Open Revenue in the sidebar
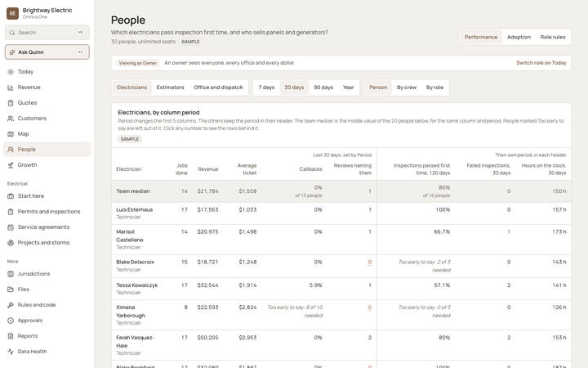 click(47, 88)
